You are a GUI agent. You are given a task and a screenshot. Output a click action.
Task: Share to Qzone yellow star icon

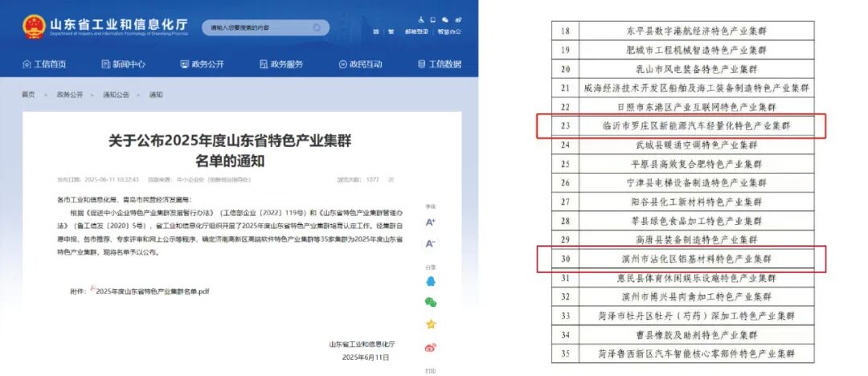[430, 324]
